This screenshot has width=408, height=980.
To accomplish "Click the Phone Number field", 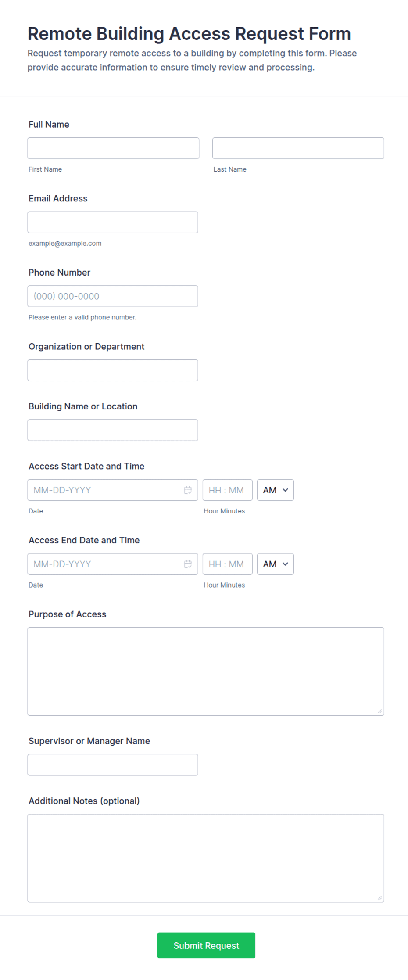I will (x=113, y=296).
